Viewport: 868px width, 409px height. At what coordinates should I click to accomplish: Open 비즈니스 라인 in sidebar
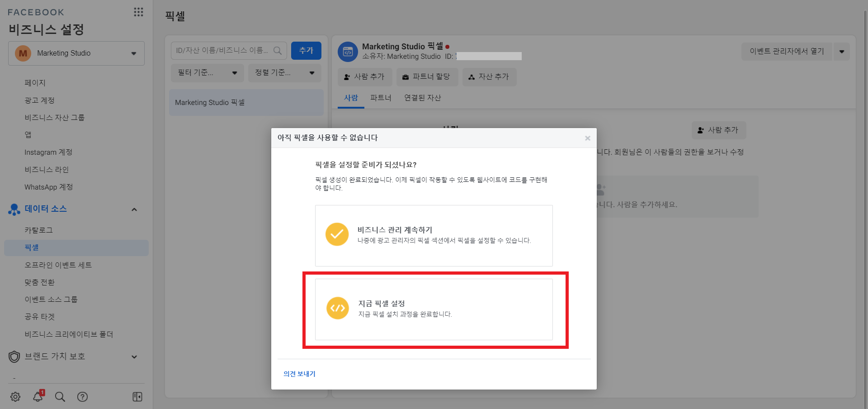click(x=47, y=170)
